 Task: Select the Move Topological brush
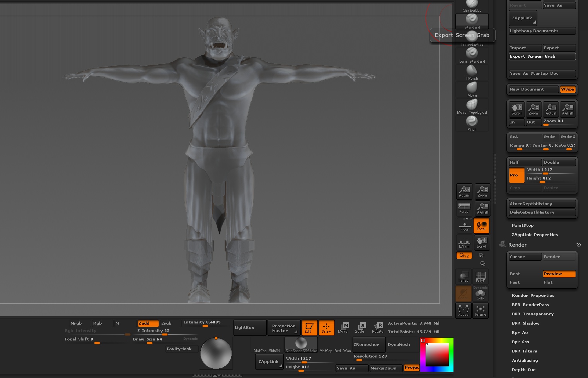(x=472, y=106)
